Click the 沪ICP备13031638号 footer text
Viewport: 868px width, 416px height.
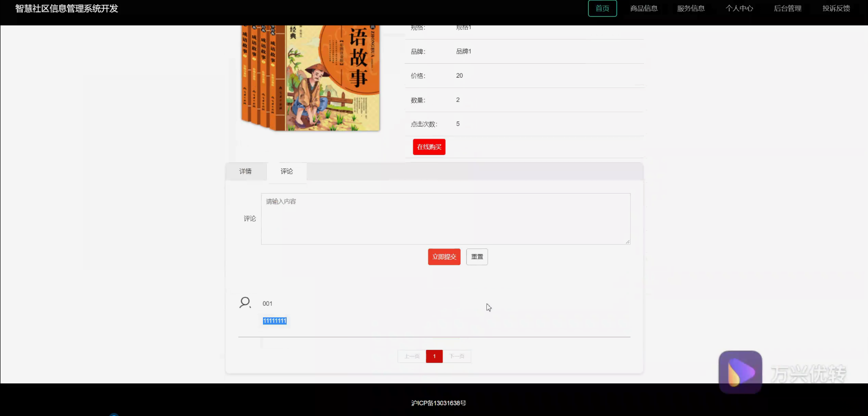point(438,403)
